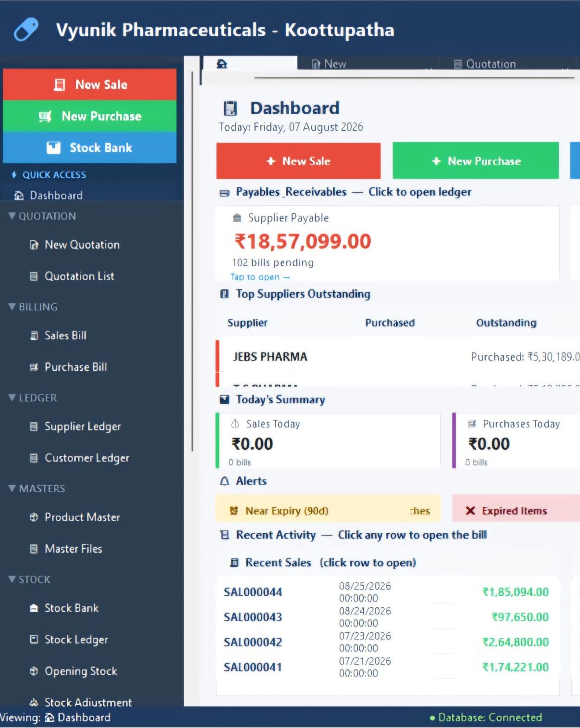Click the Sales Bill icon

[34, 336]
